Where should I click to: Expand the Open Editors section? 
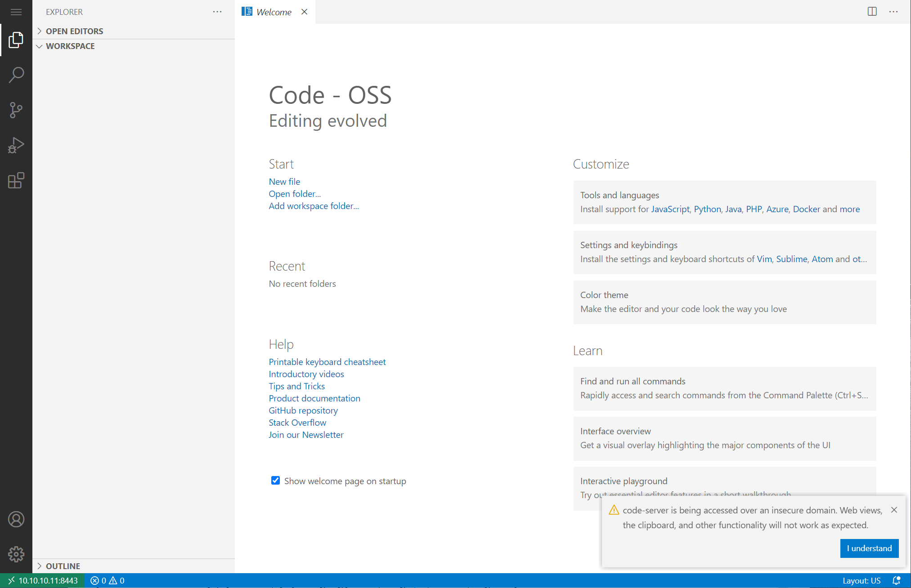pyautogui.click(x=74, y=31)
